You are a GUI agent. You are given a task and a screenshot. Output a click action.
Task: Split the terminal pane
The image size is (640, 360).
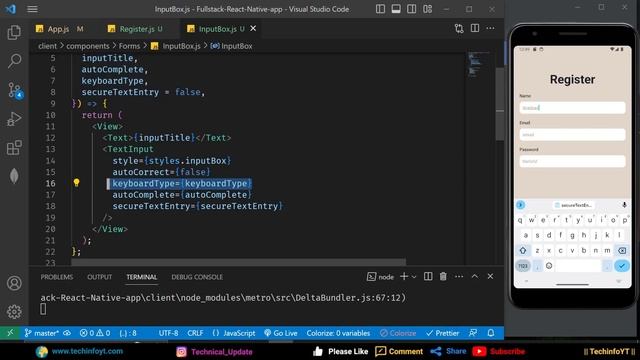pyautogui.click(x=428, y=277)
